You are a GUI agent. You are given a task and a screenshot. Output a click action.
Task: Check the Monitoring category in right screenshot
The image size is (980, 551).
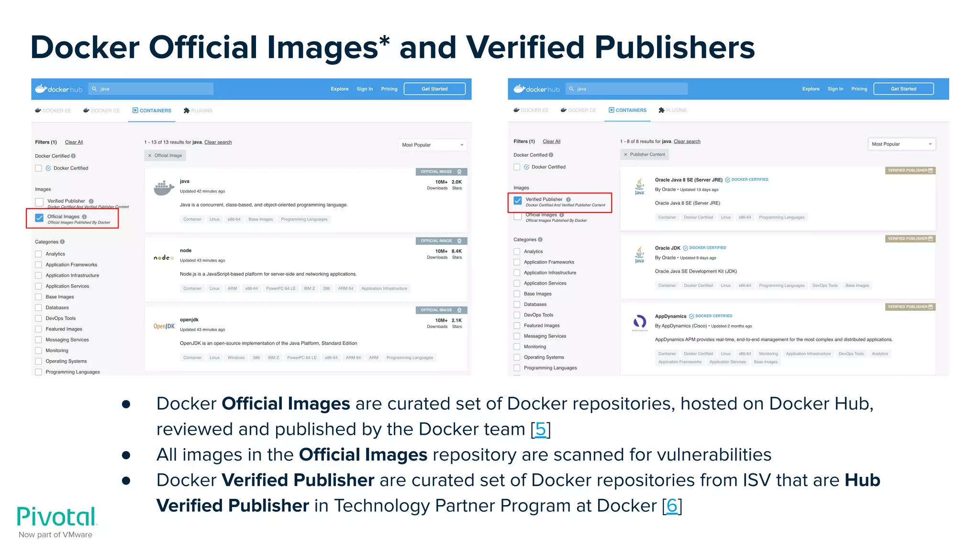pos(517,347)
